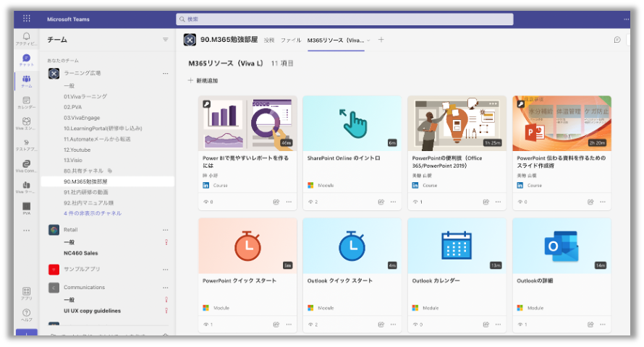Viewport: 644px width, 347px height.
Task: Open the PowerPoint クイック スタート title
Action: pos(240,280)
